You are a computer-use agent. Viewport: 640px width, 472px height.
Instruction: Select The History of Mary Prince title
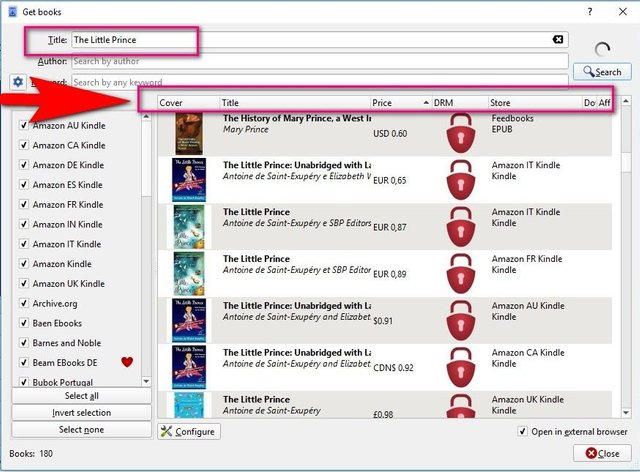[297, 118]
